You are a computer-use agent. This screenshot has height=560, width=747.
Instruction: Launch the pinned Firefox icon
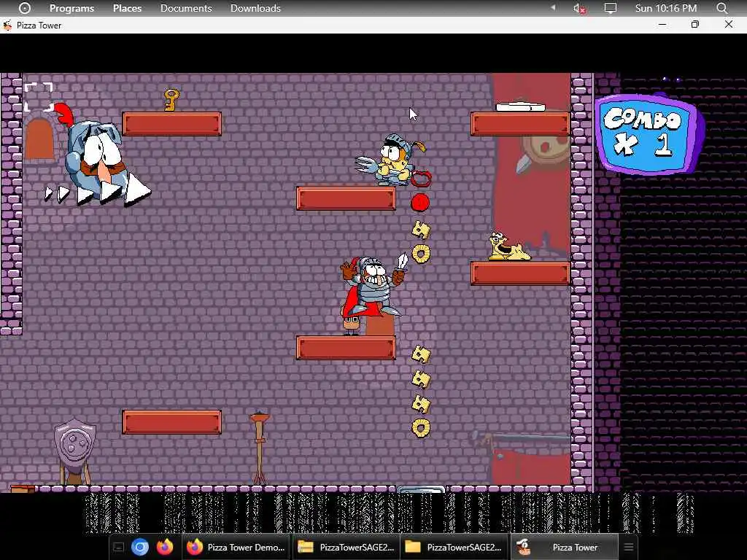(x=165, y=547)
